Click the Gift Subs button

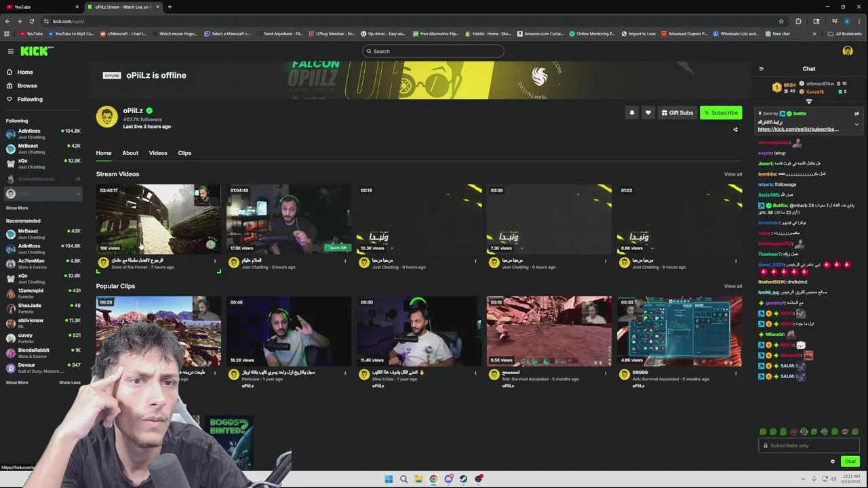click(677, 113)
